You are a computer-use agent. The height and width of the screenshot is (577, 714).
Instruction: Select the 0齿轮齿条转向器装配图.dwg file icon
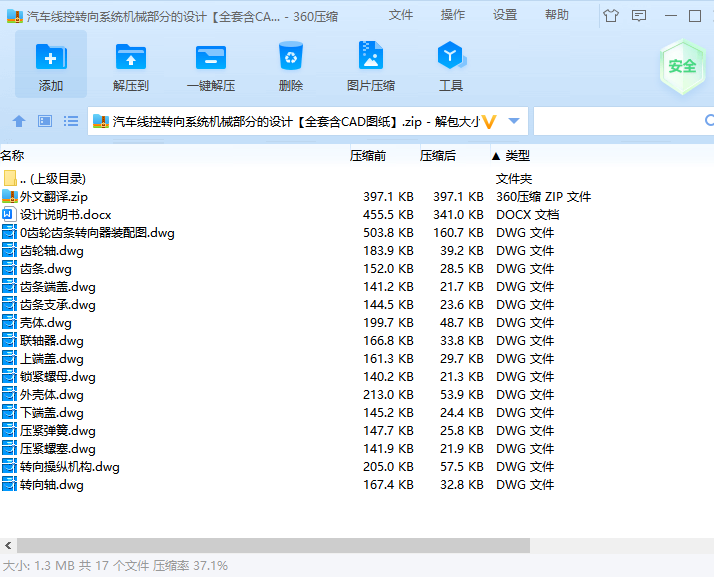(9, 232)
